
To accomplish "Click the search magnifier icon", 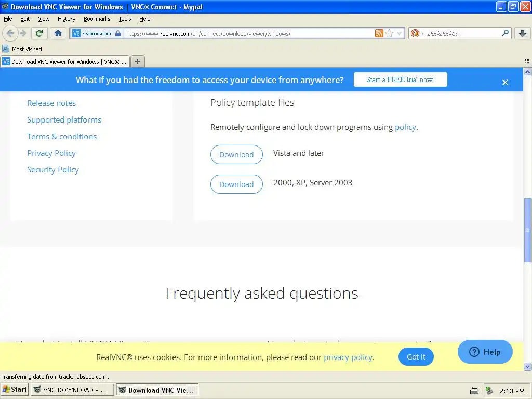I will [505, 33].
